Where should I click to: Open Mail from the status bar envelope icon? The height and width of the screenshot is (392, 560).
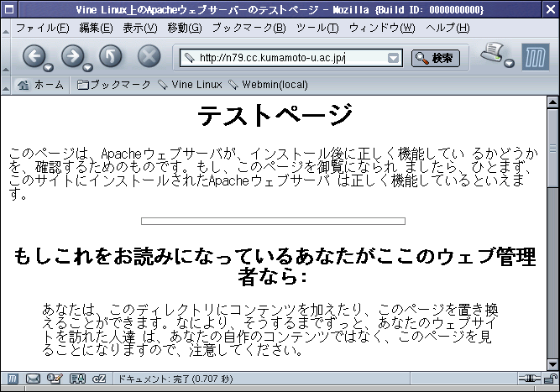pos(33,379)
